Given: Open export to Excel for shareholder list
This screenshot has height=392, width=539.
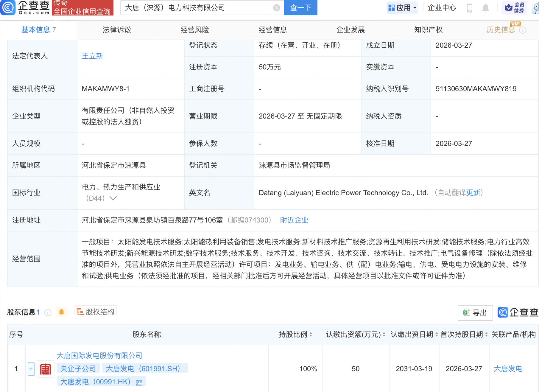Looking at the screenshot, I should (x=475, y=312).
